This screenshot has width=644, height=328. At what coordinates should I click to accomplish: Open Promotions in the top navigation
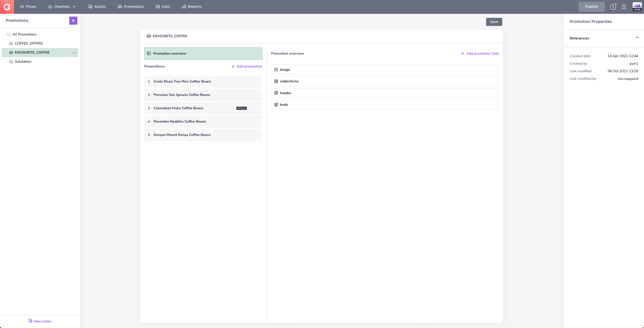click(x=131, y=7)
